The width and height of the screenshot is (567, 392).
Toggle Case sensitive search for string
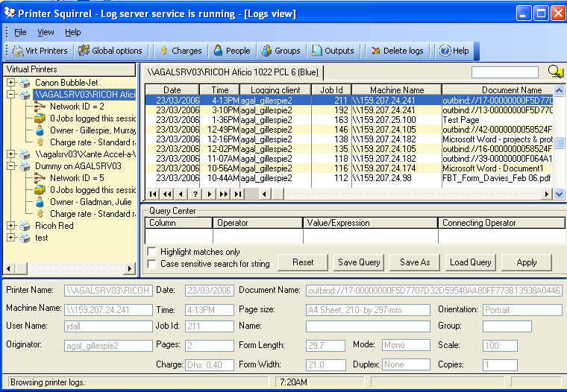click(x=152, y=264)
